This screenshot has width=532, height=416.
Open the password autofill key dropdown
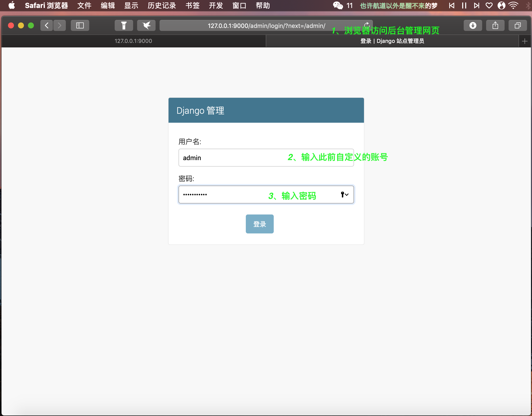point(345,195)
